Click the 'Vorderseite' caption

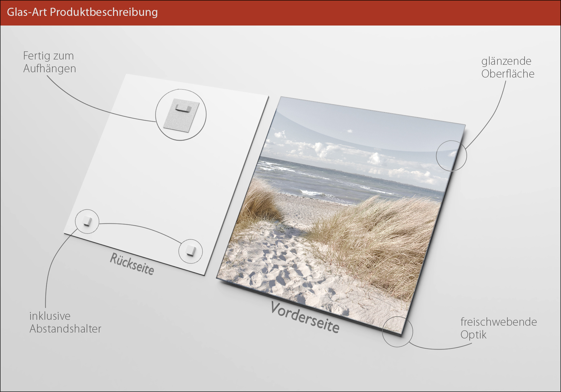click(x=305, y=317)
